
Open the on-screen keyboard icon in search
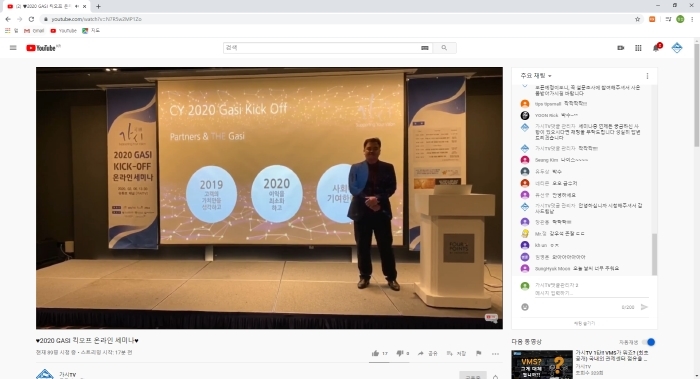pos(425,48)
